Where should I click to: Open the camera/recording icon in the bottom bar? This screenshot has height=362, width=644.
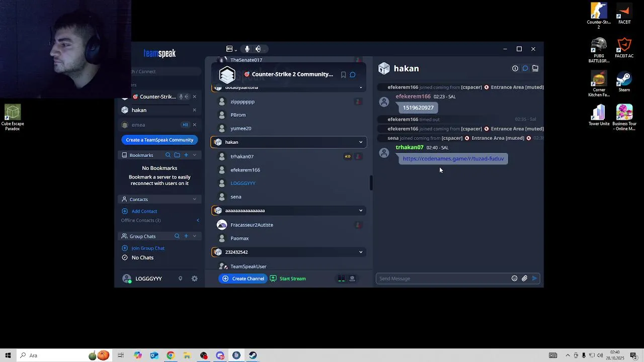352,279
